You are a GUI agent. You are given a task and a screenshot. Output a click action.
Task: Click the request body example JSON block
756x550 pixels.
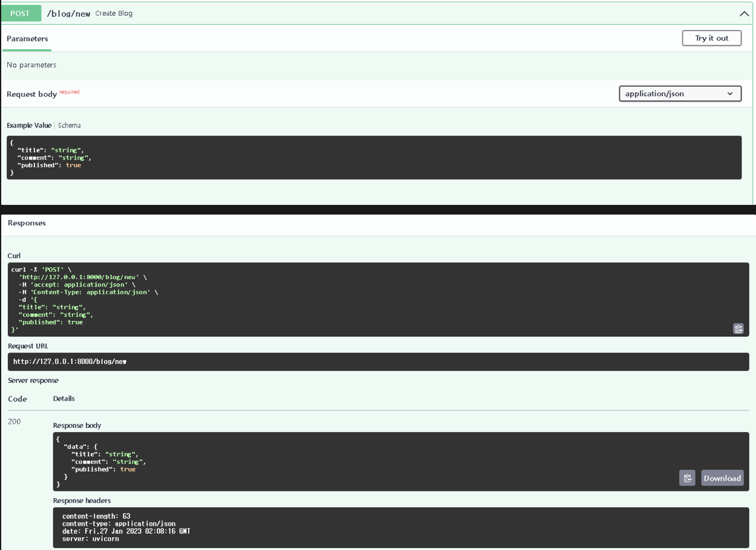pyautogui.click(x=374, y=158)
